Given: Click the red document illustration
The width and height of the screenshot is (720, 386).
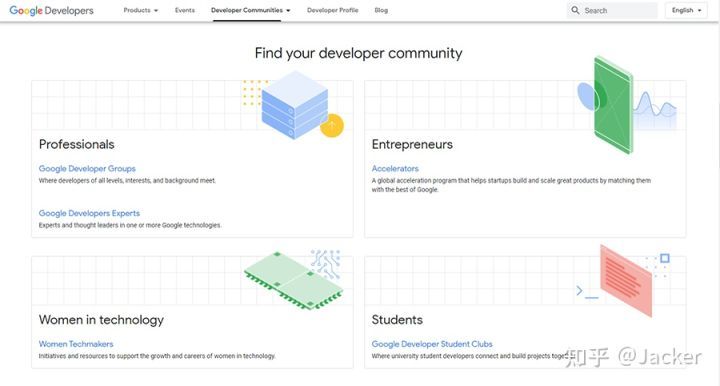Looking at the screenshot, I should 626,281.
